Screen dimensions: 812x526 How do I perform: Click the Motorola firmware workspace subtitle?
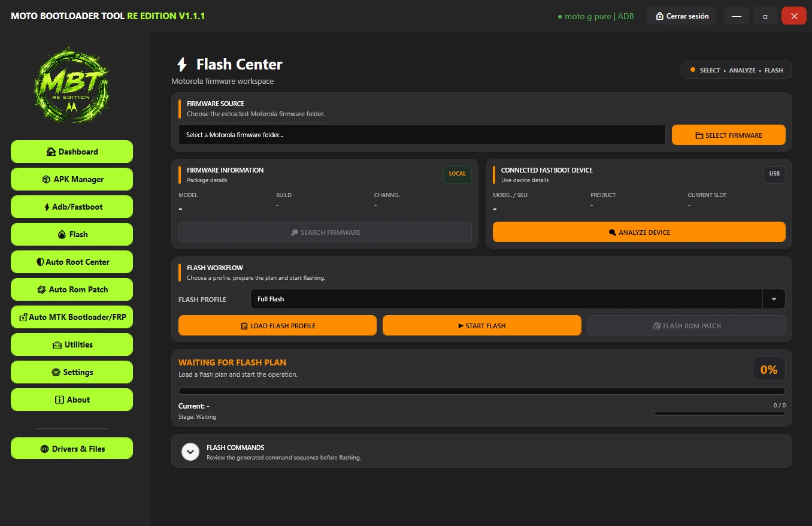(223, 81)
